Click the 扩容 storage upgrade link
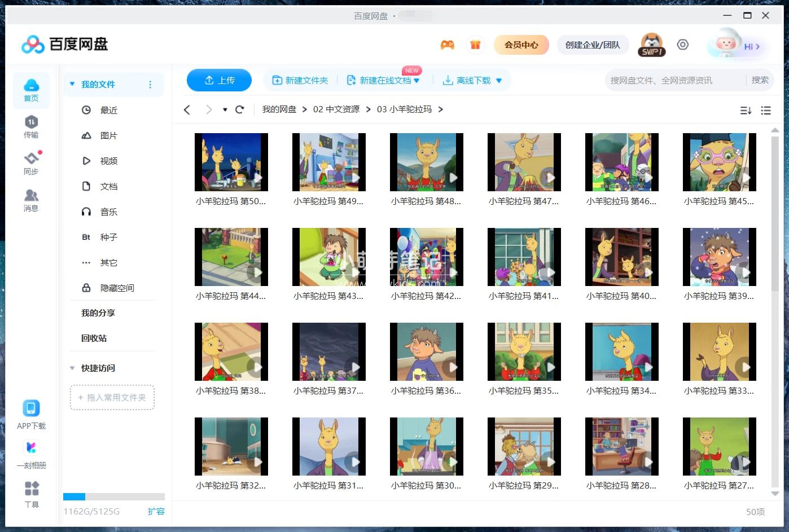The image size is (789, 532). (x=156, y=511)
